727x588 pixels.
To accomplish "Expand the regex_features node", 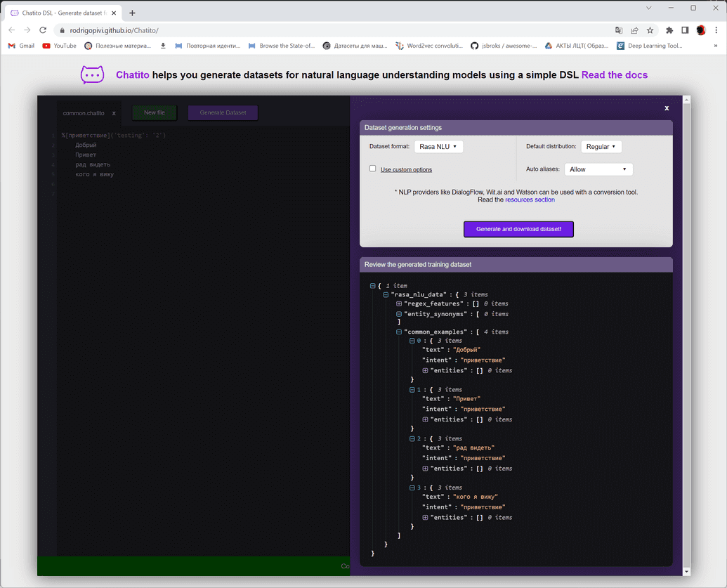I will (x=399, y=303).
